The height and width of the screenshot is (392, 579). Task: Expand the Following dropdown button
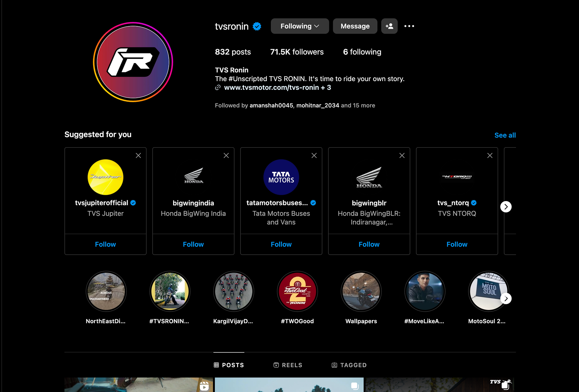coord(299,26)
